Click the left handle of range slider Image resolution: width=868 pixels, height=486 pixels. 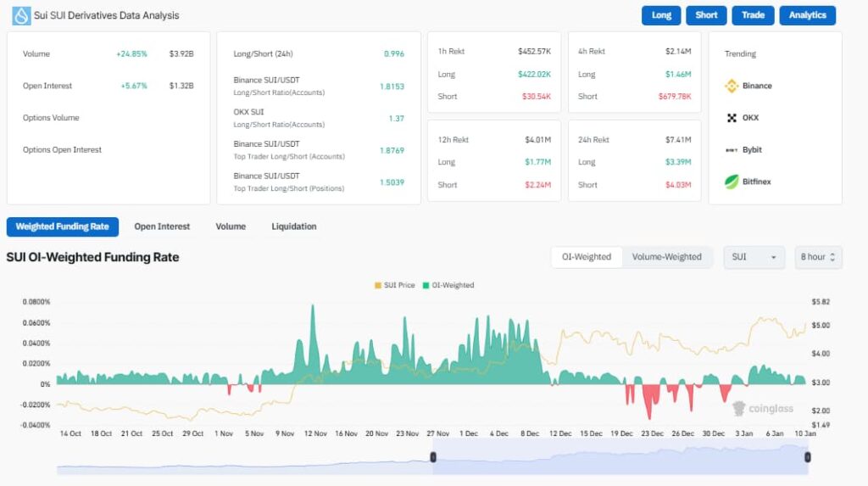point(432,457)
